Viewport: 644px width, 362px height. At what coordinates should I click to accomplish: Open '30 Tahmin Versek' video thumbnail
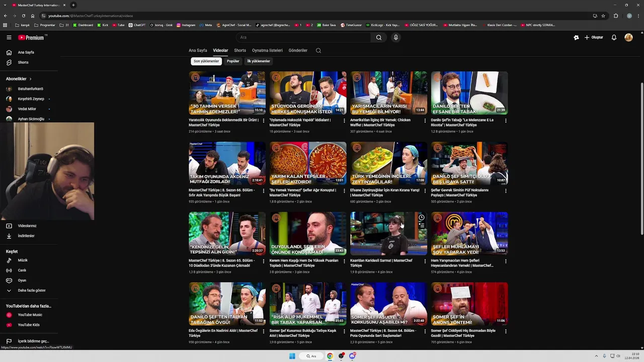[x=227, y=93]
